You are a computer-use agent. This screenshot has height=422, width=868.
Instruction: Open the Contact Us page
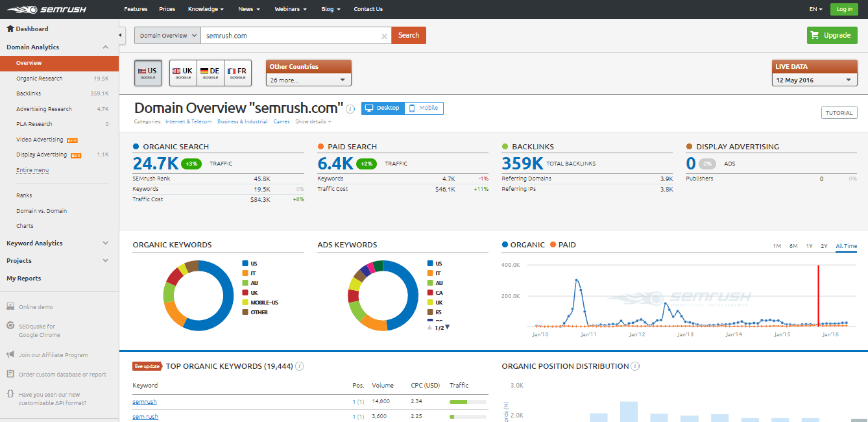tap(368, 9)
